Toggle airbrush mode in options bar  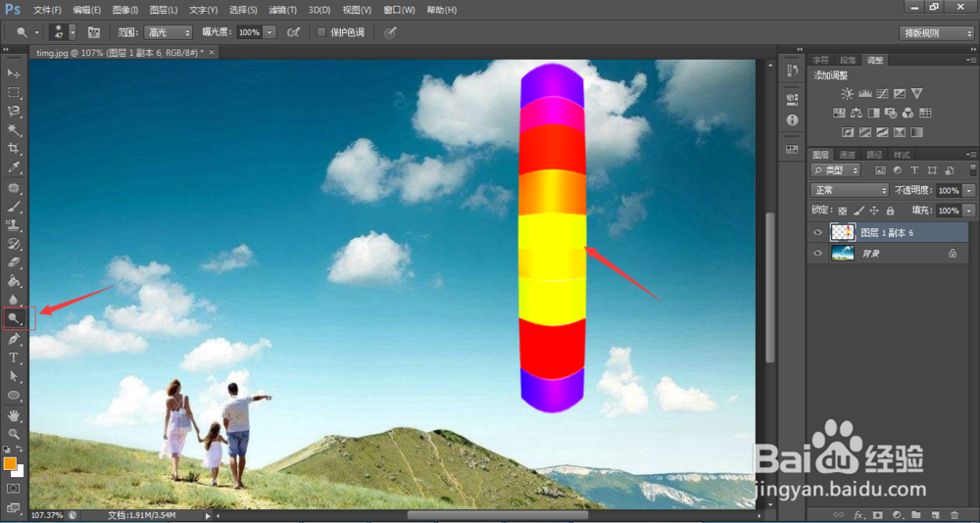pos(292,32)
